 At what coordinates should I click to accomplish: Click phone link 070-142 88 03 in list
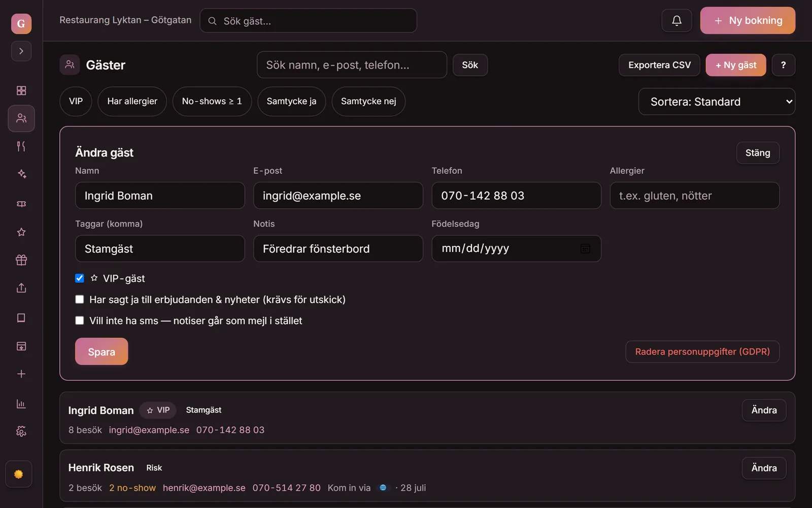(x=230, y=430)
